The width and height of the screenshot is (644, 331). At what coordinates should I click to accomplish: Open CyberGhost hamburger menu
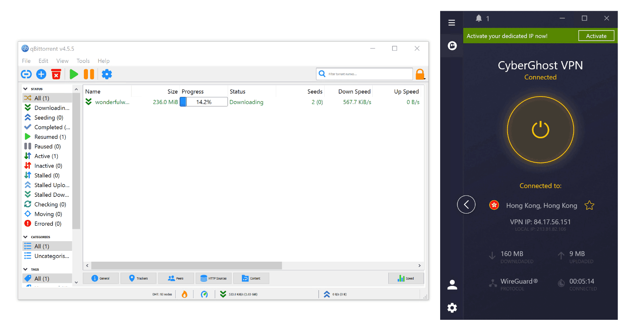[452, 23]
